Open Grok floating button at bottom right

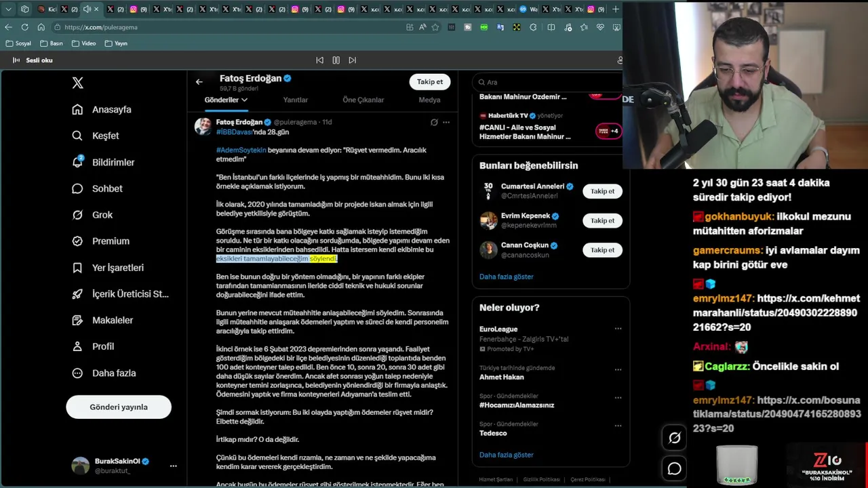674,438
